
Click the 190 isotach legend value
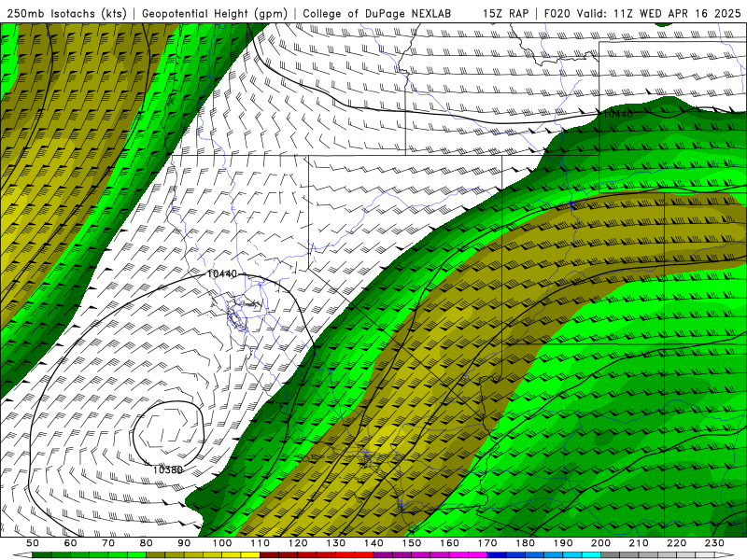pyautogui.click(x=563, y=543)
